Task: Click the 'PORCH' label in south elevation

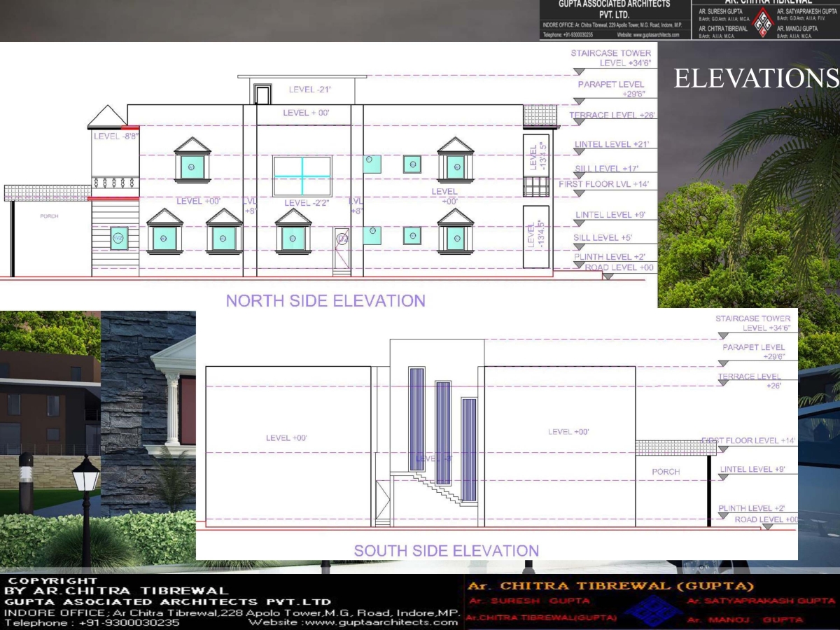Action: pyautogui.click(x=666, y=472)
